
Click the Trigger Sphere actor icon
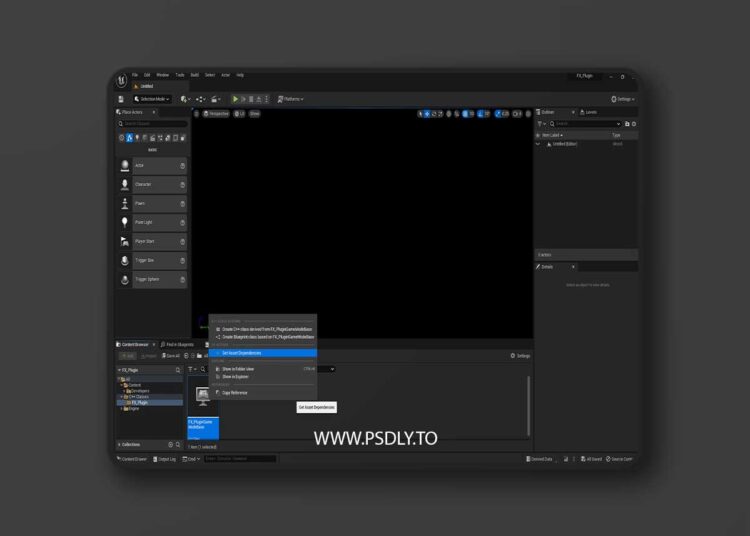pos(125,279)
